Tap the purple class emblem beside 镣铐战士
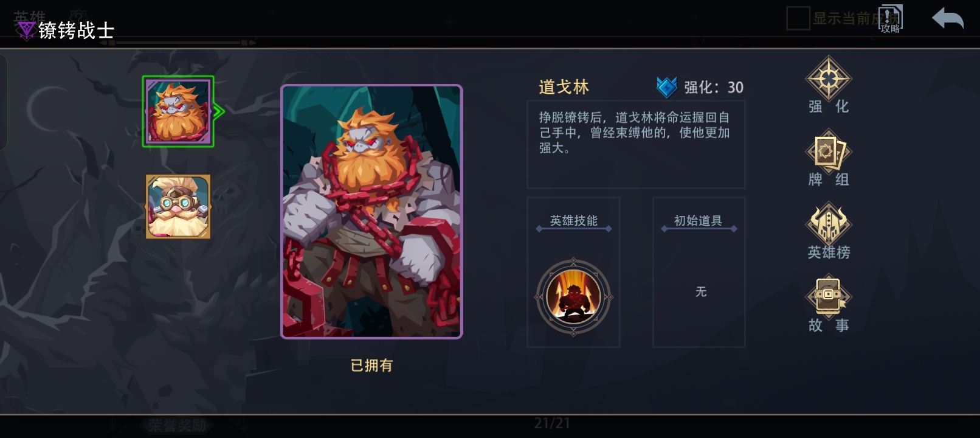 coord(26,30)
